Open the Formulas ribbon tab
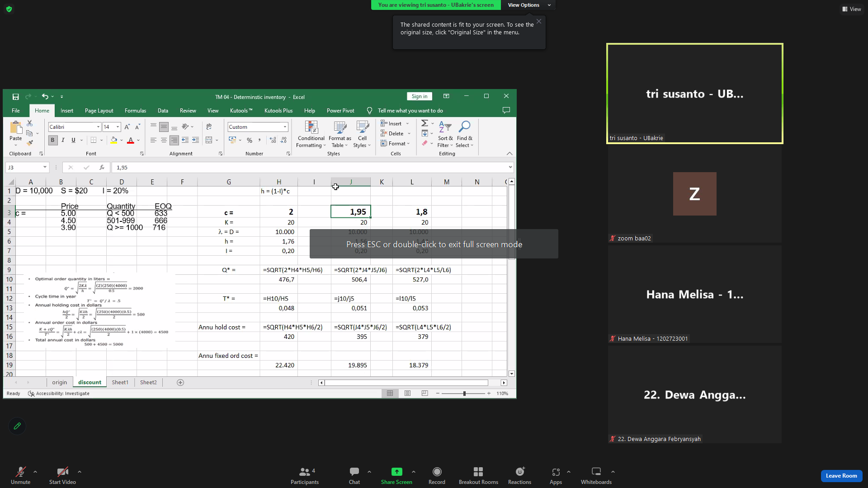Viewport: 868px width, 488px height. [x=135, y=111]
